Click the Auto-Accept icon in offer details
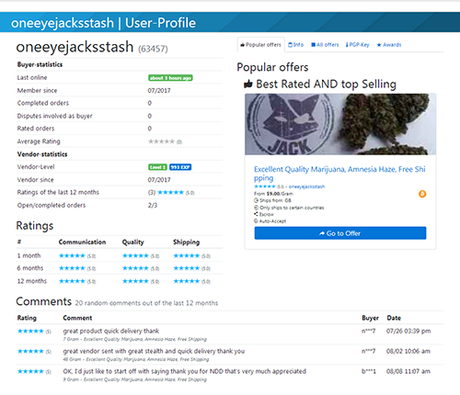Image resolution: width=460 pixels, height=395 pixels. [256, 221]
